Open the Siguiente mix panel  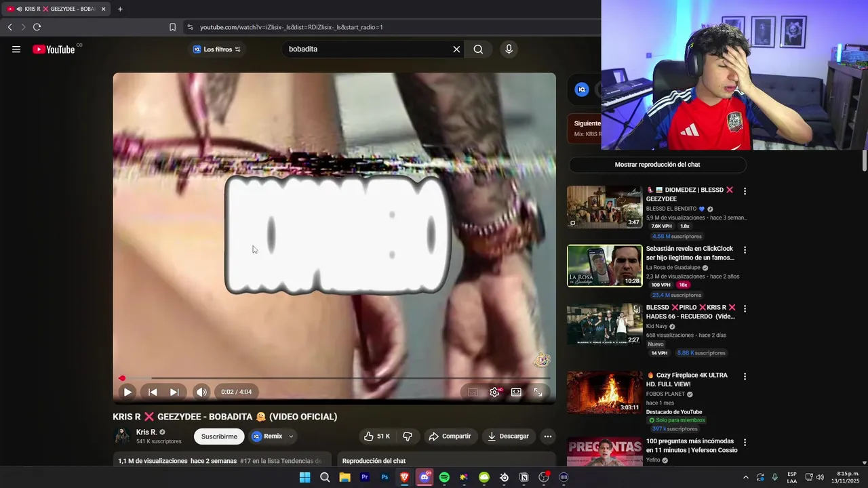coord(585,128)
